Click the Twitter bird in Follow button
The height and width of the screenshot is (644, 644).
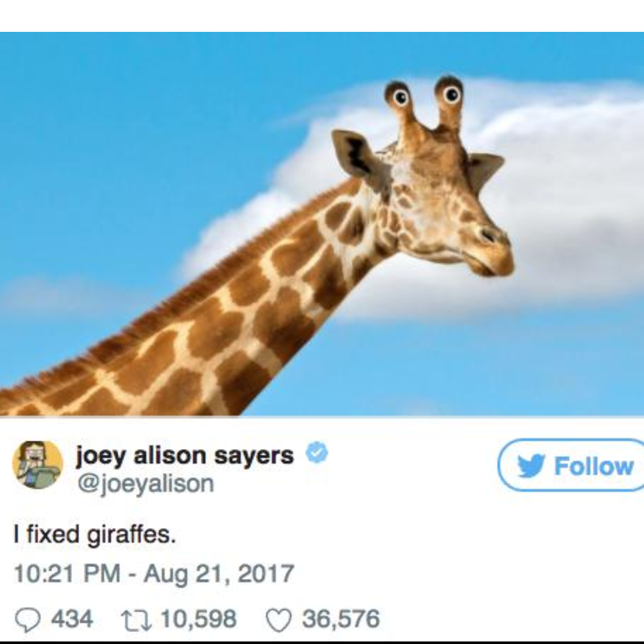530,466
